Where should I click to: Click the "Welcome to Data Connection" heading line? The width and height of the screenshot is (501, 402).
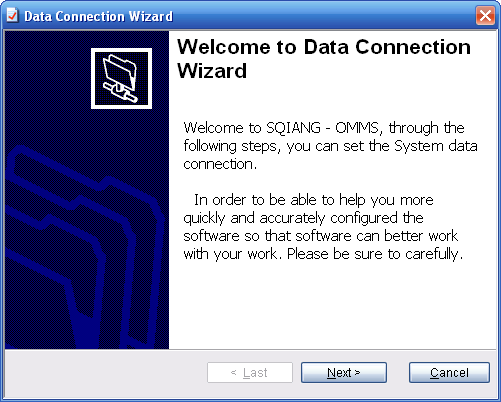(x=324, y=47)
